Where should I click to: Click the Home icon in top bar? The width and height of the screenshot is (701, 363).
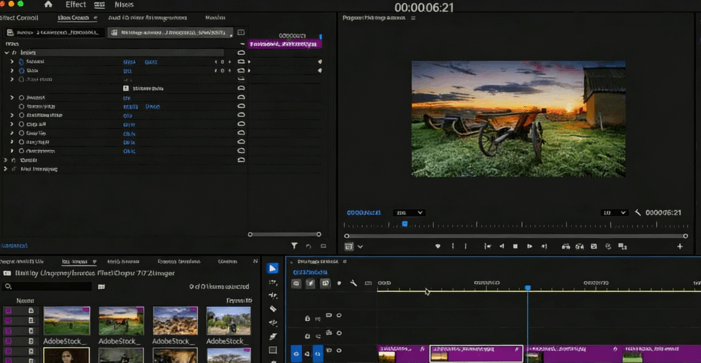pyautogui.click(x=48, y=4)
